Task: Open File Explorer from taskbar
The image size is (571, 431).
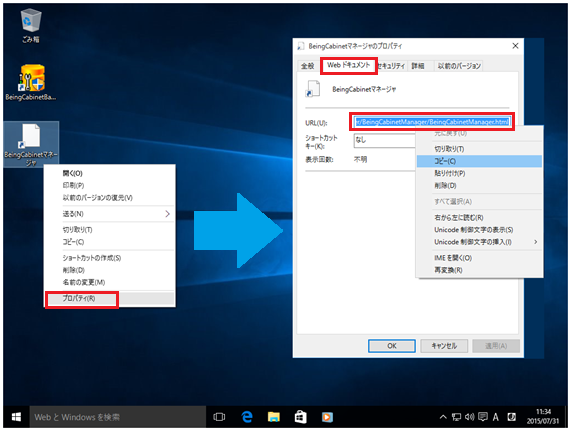Action: click(274, 417)
